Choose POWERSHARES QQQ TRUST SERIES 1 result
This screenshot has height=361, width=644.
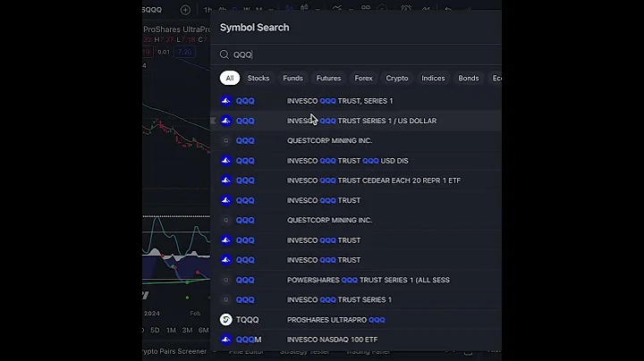pos(356,280)
